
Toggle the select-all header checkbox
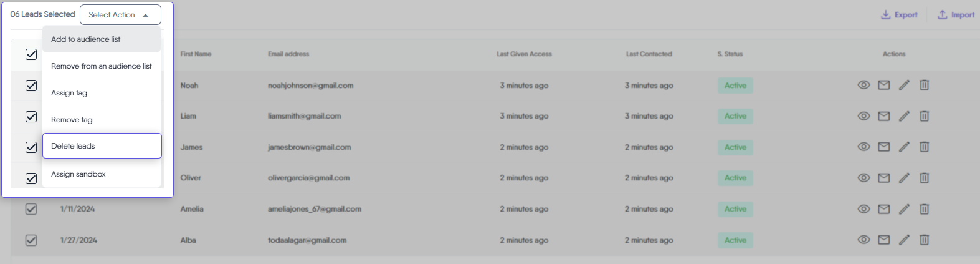point(31,54)
